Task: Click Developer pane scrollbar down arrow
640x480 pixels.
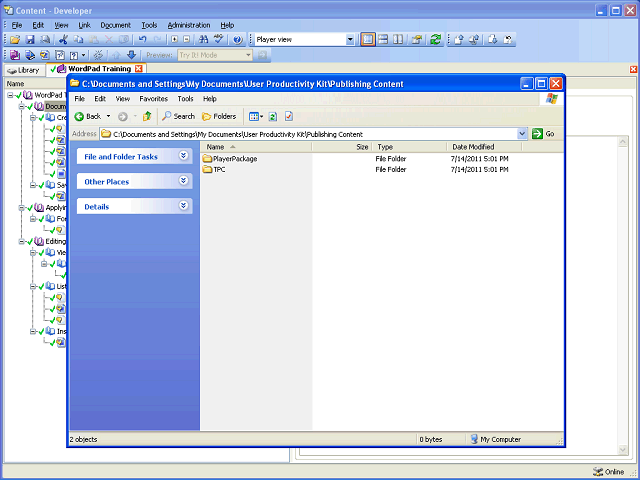Action: click(623, 449)
